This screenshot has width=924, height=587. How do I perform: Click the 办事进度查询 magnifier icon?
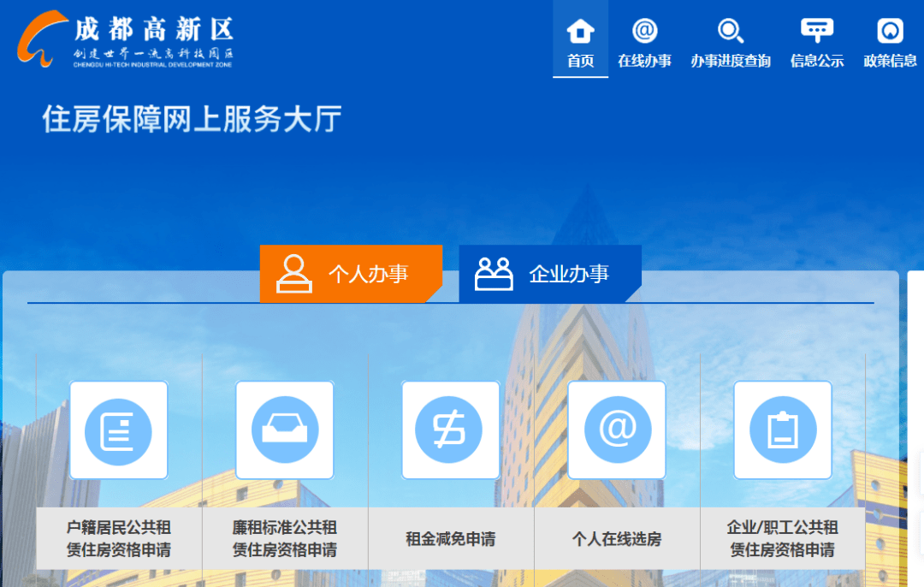(730, 32)
